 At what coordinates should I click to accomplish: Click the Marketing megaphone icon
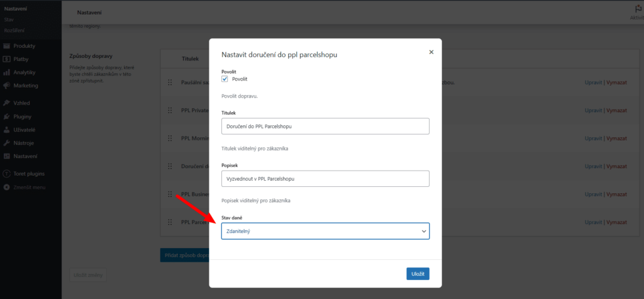pos(6,86)
